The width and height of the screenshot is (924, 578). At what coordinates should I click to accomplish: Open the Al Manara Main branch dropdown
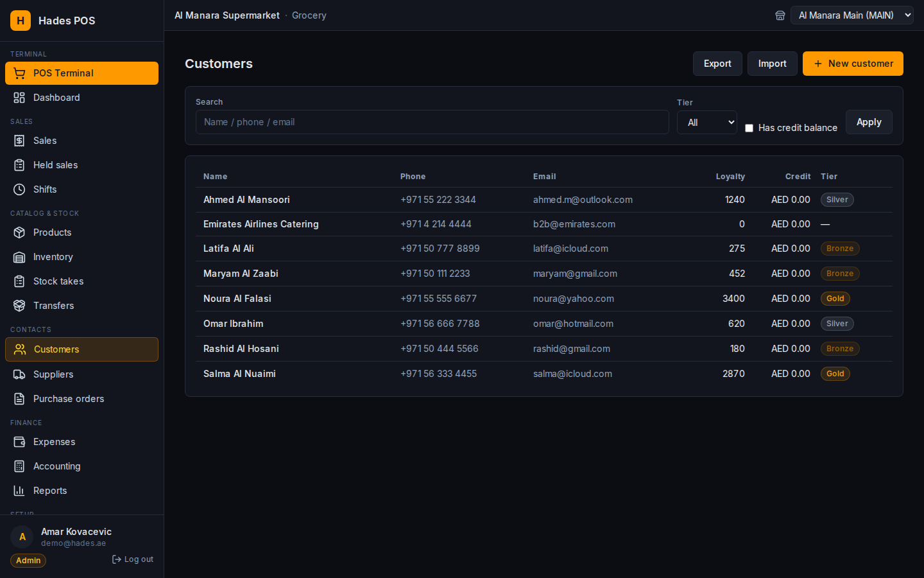click(852, 15)
